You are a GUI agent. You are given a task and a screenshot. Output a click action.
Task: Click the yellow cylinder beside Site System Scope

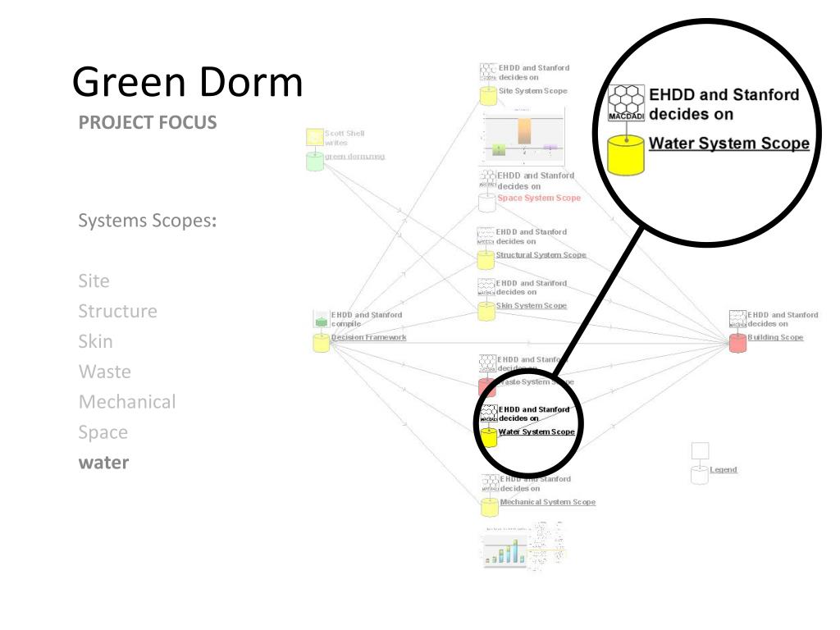coord(488,97)
